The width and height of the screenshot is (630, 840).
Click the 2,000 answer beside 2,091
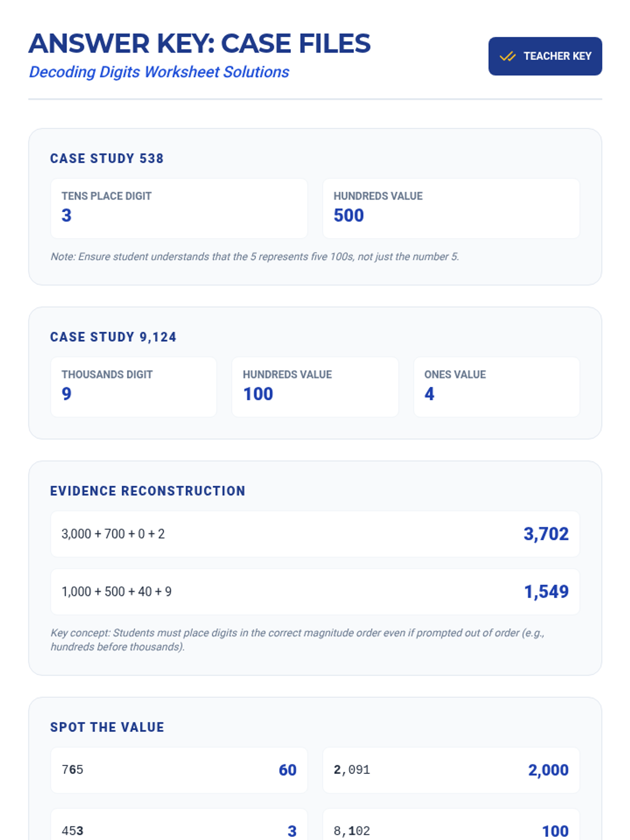(548, 770)
